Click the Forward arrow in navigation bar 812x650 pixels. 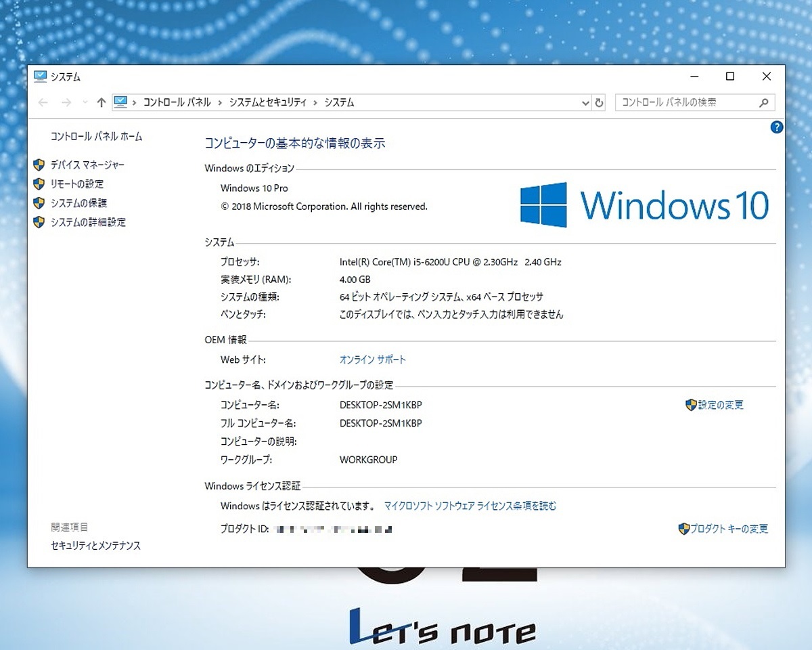66,102
